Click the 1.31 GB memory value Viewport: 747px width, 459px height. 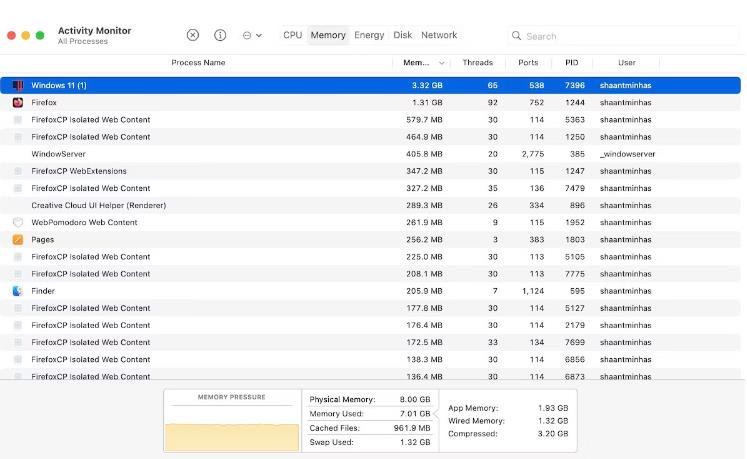click(427, 102)
